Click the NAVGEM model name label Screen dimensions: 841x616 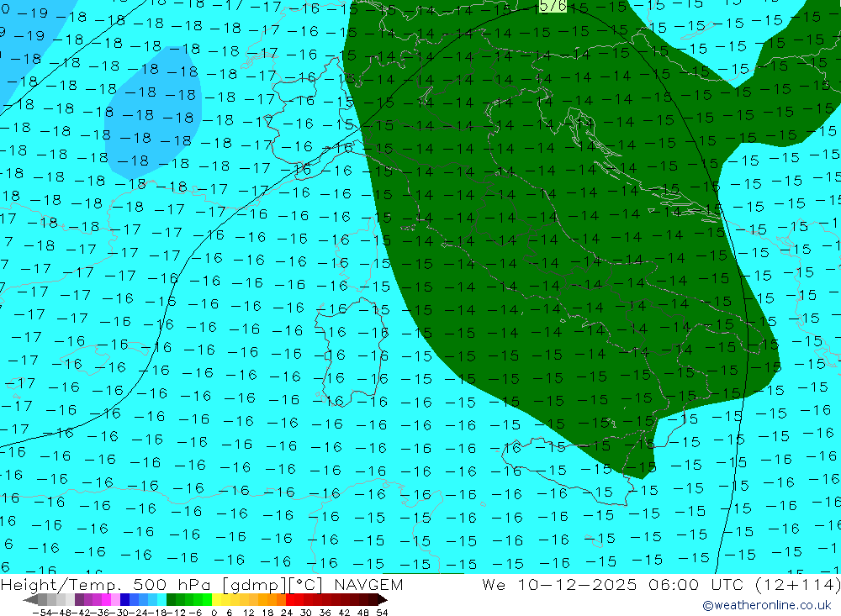368,584
